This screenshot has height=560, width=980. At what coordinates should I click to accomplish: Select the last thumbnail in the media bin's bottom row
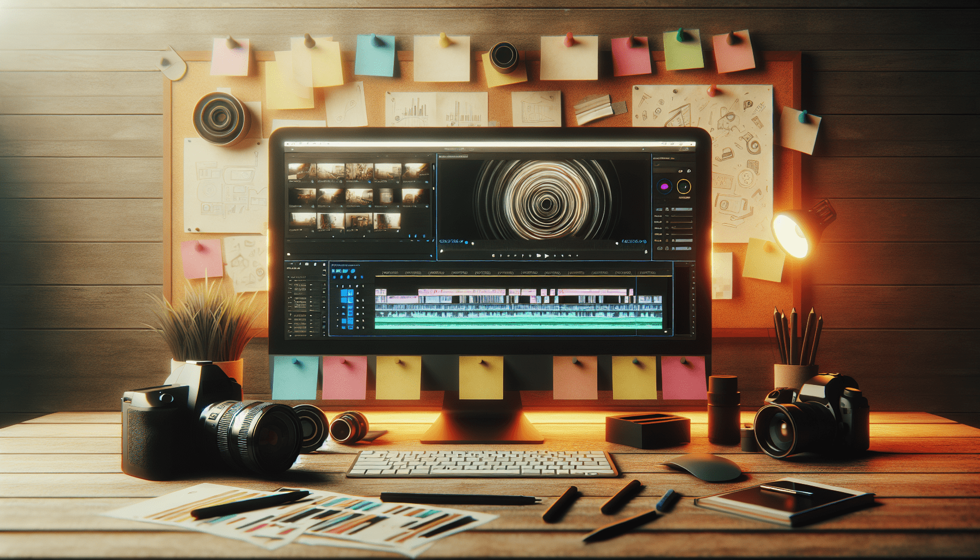pos(388,221)
